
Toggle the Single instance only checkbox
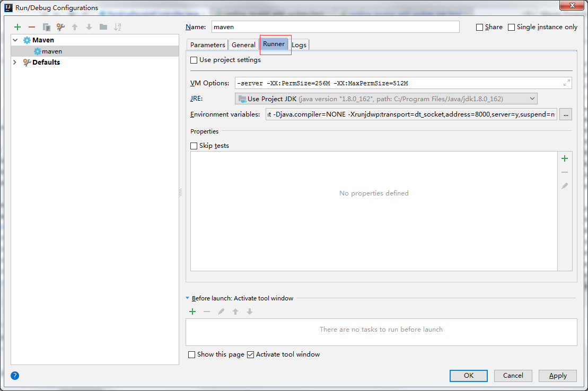click(511, 28)
